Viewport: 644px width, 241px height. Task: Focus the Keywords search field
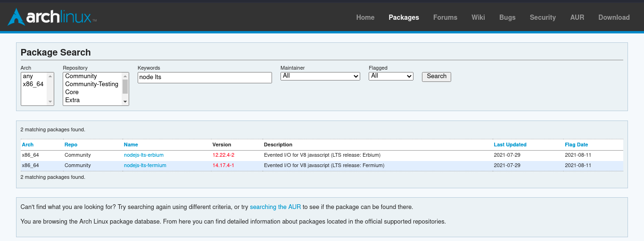click(x=205, y=77)
